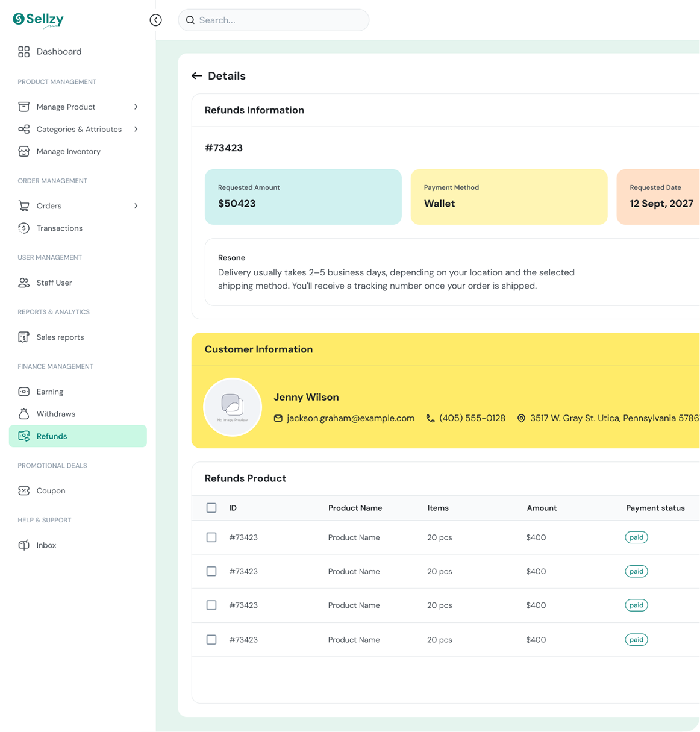
Task: Expand the Manage Product submenu chevron
Action: coord(136,107)
